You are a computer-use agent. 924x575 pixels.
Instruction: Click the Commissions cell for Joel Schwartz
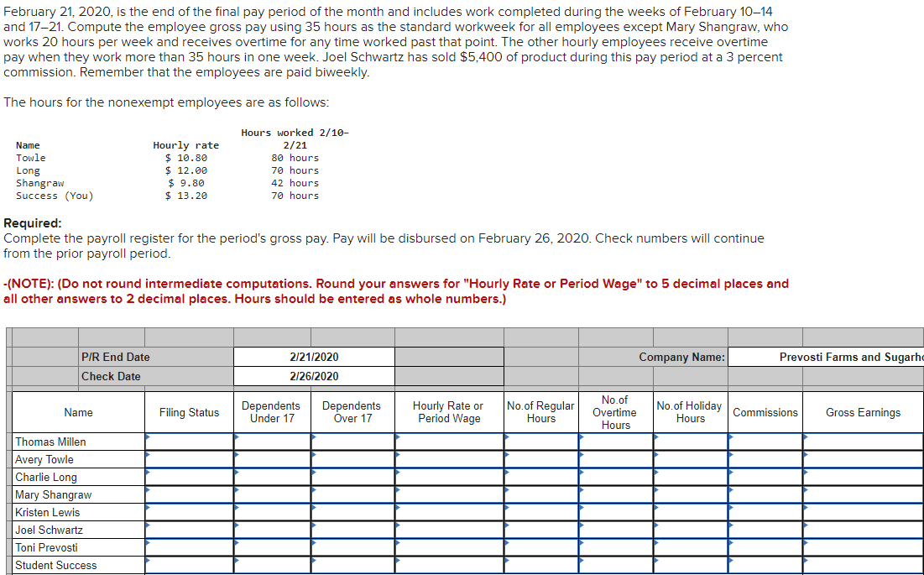765,530
